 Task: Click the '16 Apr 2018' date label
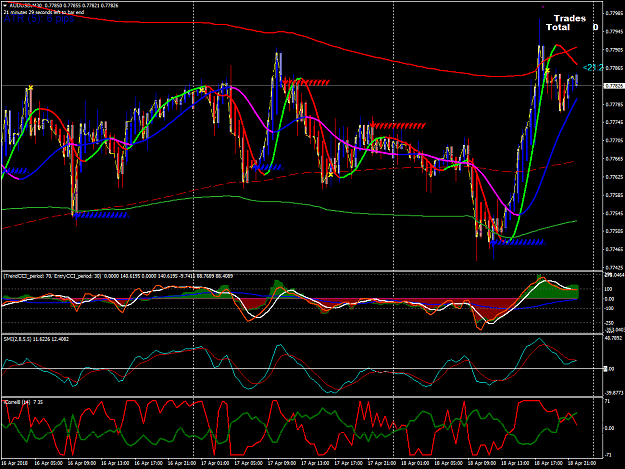[x=14, y=463]
